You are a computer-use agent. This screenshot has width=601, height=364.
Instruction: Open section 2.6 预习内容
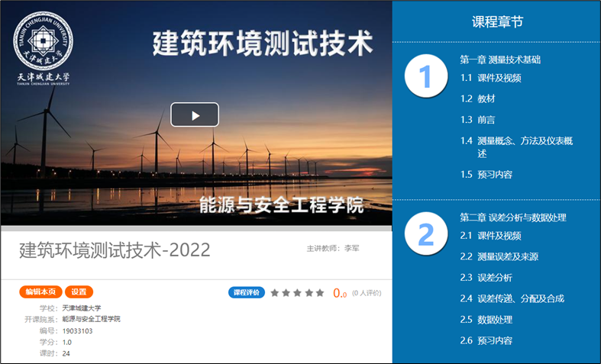tap(486, 340)
